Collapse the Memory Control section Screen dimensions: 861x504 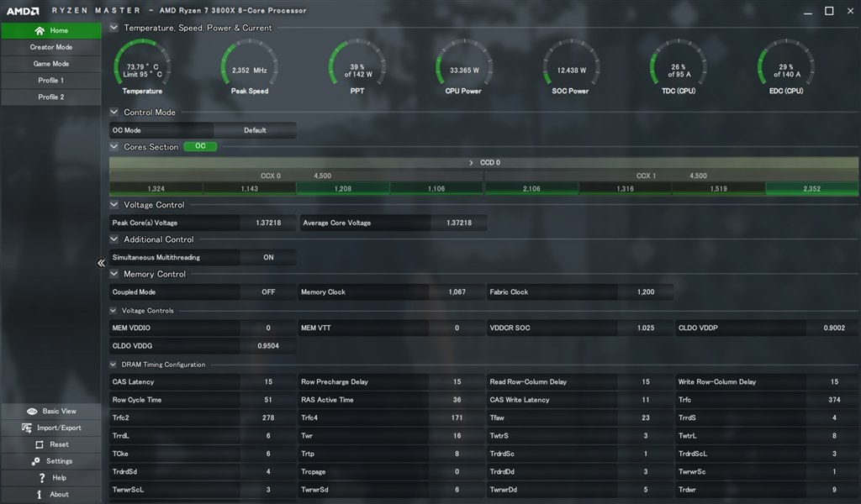pos(114,274)
